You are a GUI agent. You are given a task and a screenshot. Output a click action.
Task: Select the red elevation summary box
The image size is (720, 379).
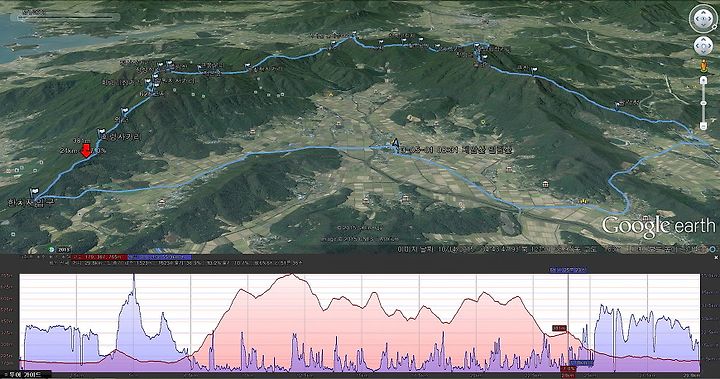(99, 258)
